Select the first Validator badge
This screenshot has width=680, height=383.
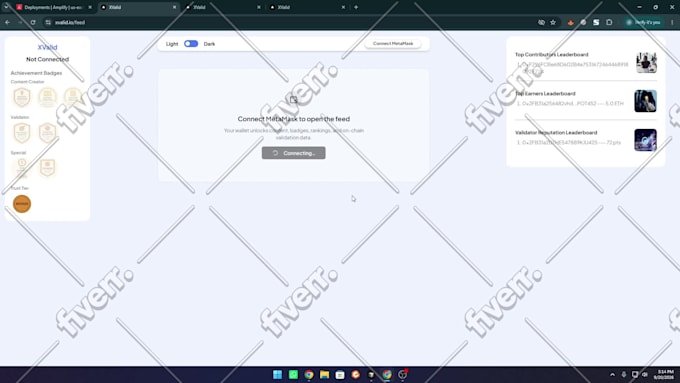click(22, 133)
